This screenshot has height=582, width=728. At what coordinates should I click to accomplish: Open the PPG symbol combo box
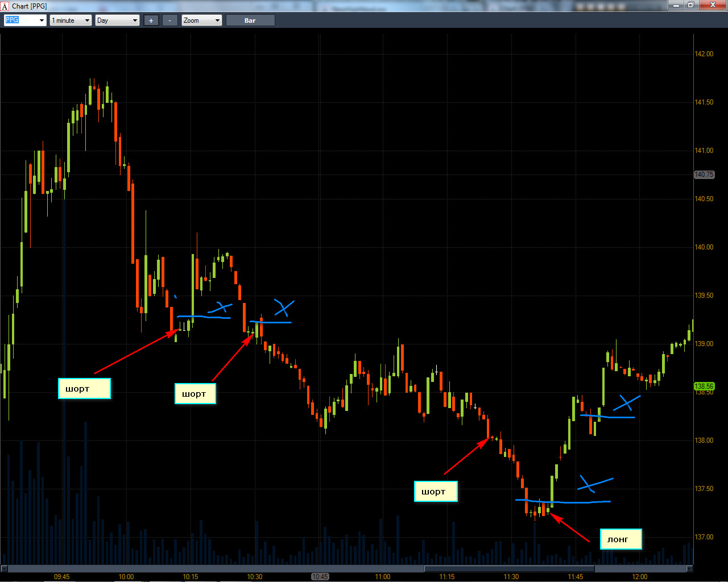point(25,20)
